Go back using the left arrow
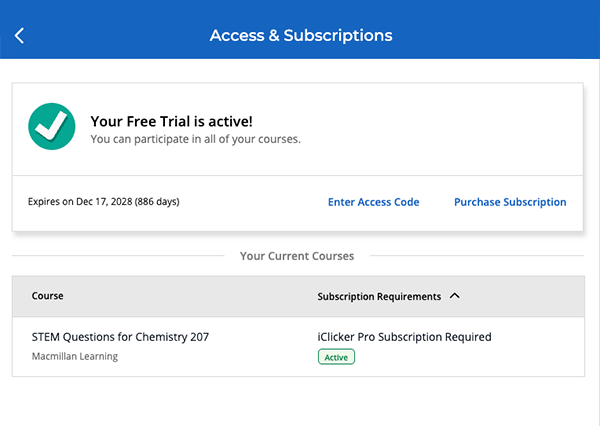This screenshot has width=600, height=439. click(19, 36)
